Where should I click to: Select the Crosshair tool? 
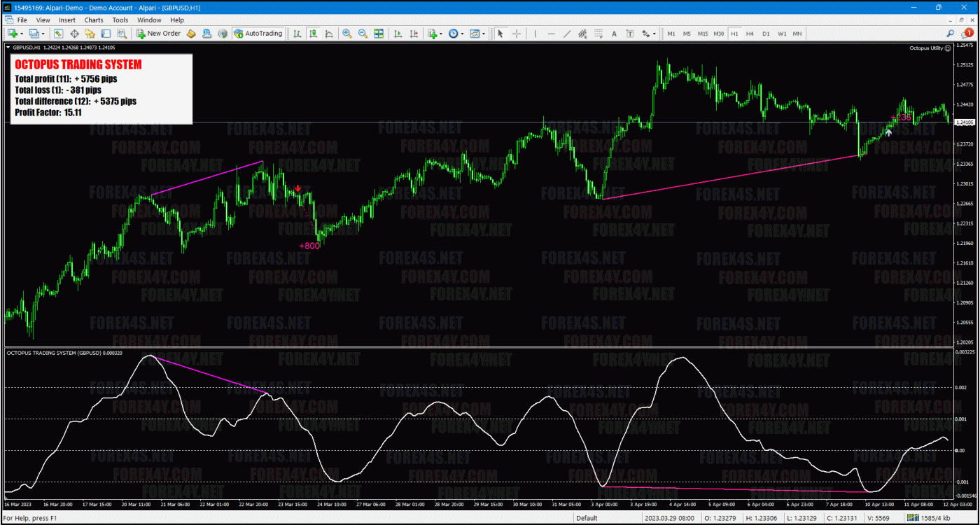click(x=516, y=33)
